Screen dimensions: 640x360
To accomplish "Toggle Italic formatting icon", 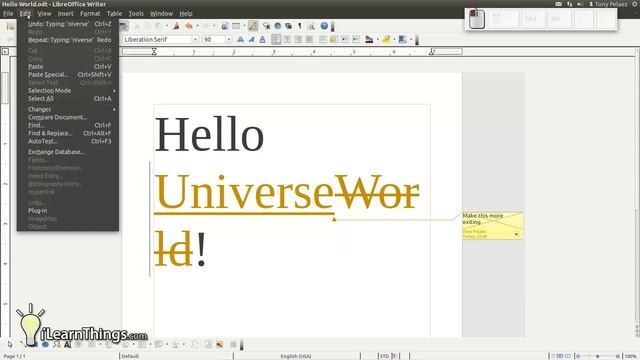I will point(251,40).
